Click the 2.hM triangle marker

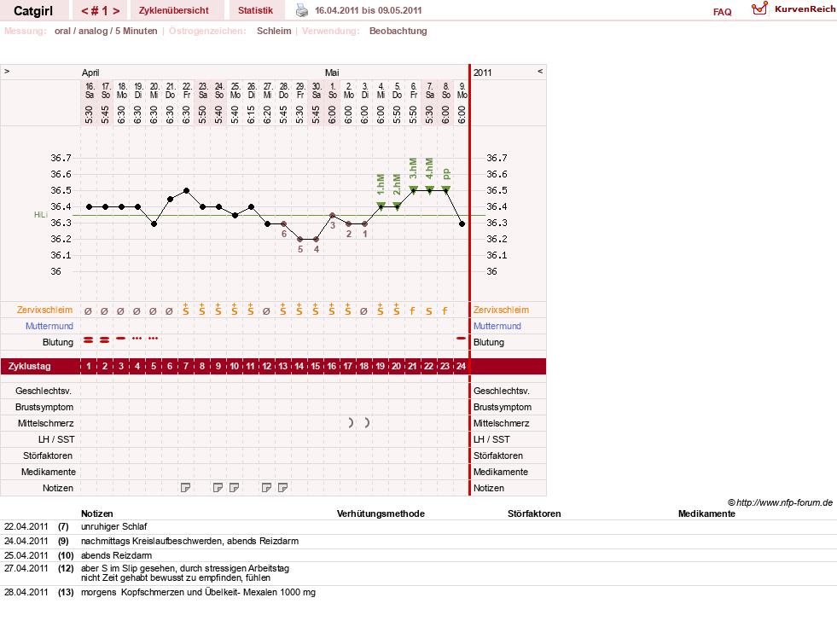(x=397, y=206)
